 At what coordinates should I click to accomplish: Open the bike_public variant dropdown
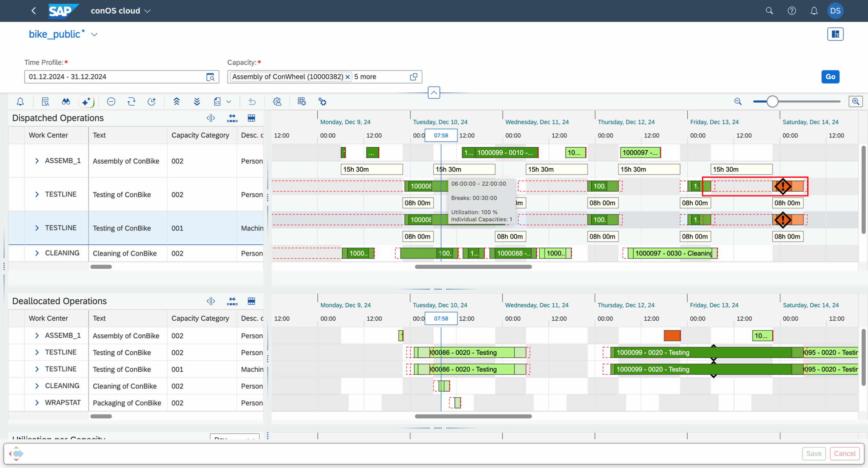coord(94,34)
